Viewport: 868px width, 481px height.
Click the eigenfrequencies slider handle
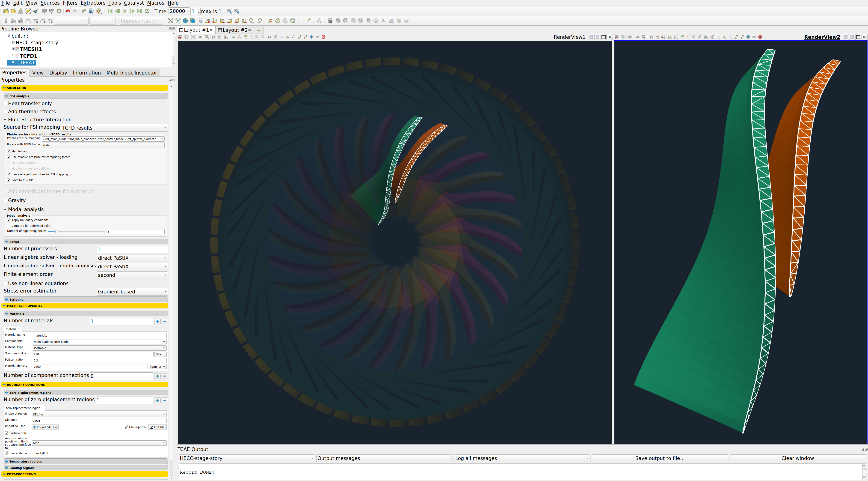pyautogui.click(x=57, y=232)
